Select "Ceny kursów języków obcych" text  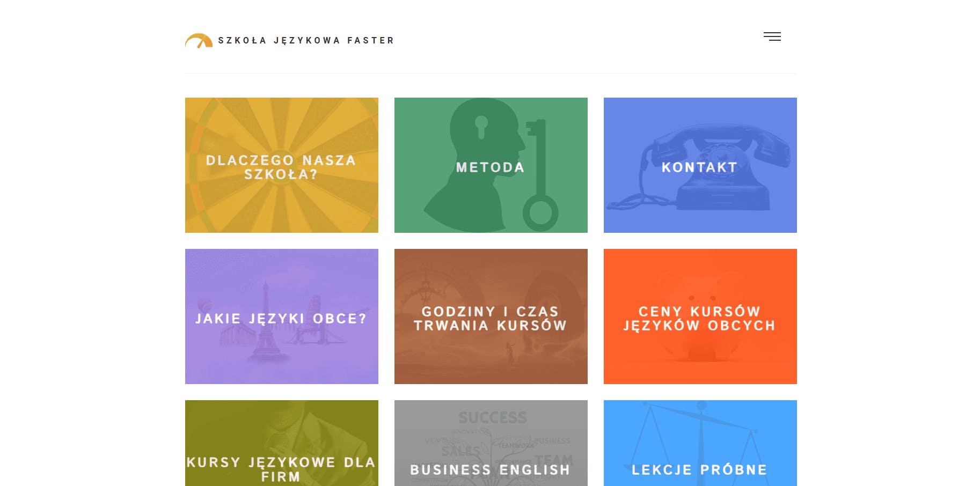(700, 319)
